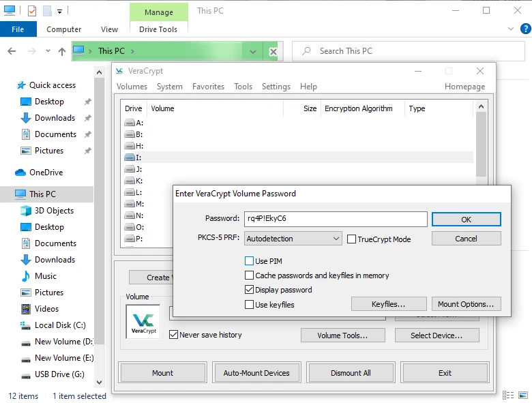532x403 pixels.
Task: Open Explorer help question mark icon
Action: [526, 29]
